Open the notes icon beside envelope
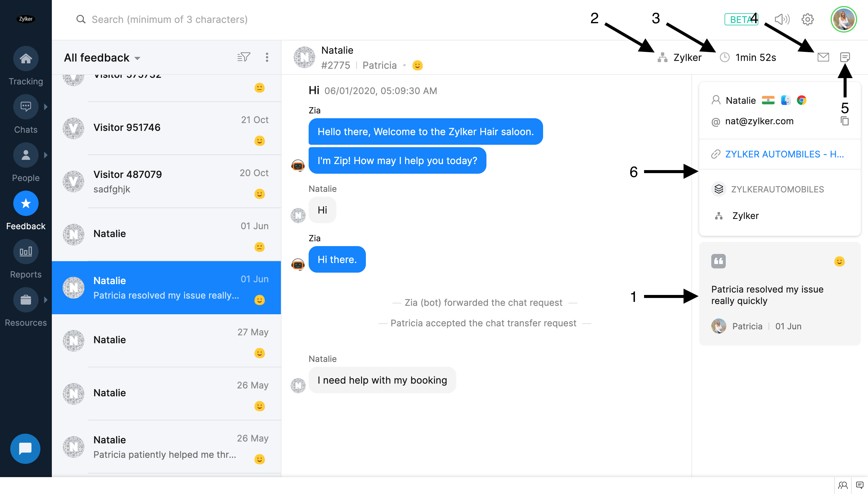The image size is (868, 494). coord(844,57)
